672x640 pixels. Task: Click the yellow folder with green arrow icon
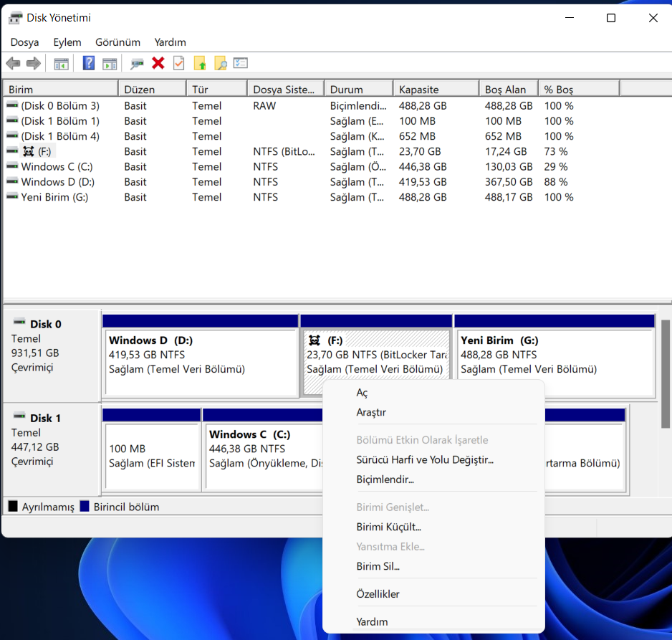(200, 64)
